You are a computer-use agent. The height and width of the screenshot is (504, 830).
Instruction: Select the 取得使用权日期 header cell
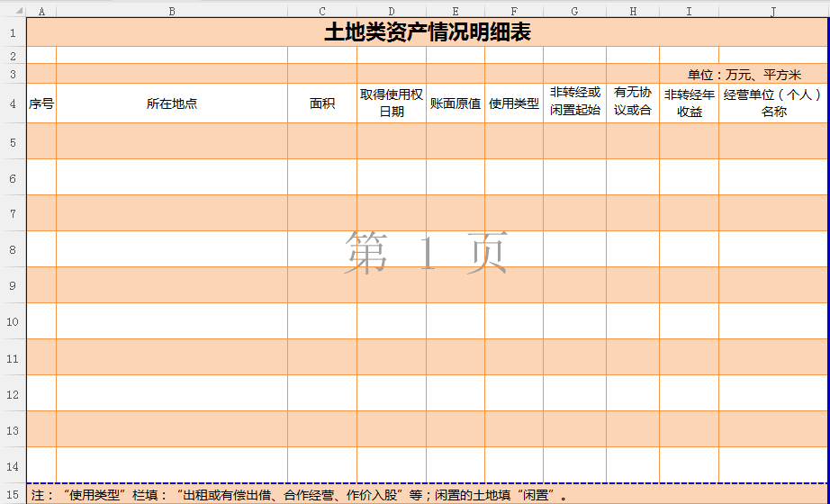point(391,103)
